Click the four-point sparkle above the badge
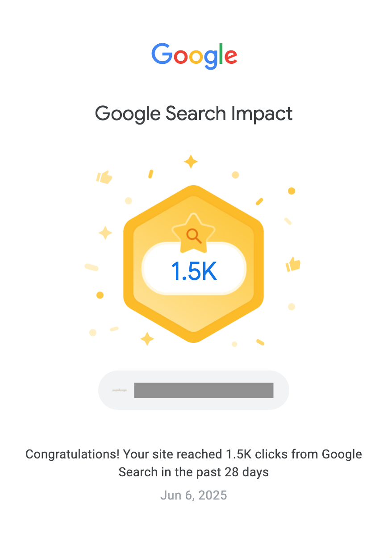The width and height of the screenshot is (392, 558). click(x=191, y=162)
